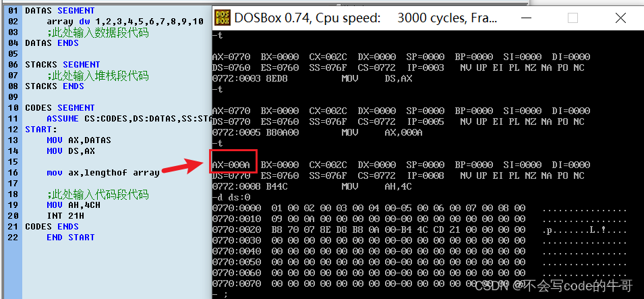Click the ASCII column text '.p.......L.!....'

[585, 230]
